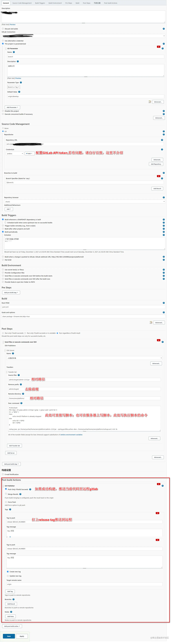Viewport: 174px width, 644px height.
Task: Open Post-build Actions tab
Action: [110, 3]
